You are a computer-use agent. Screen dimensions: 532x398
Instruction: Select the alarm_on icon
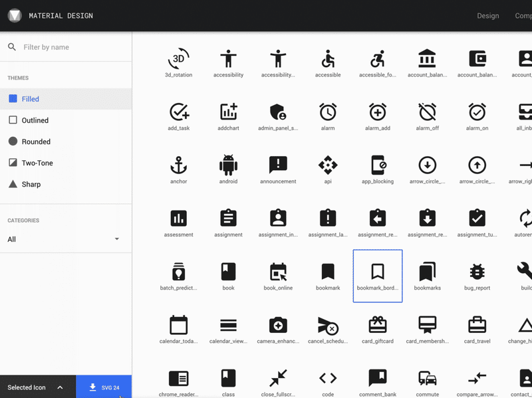[477, 112]
